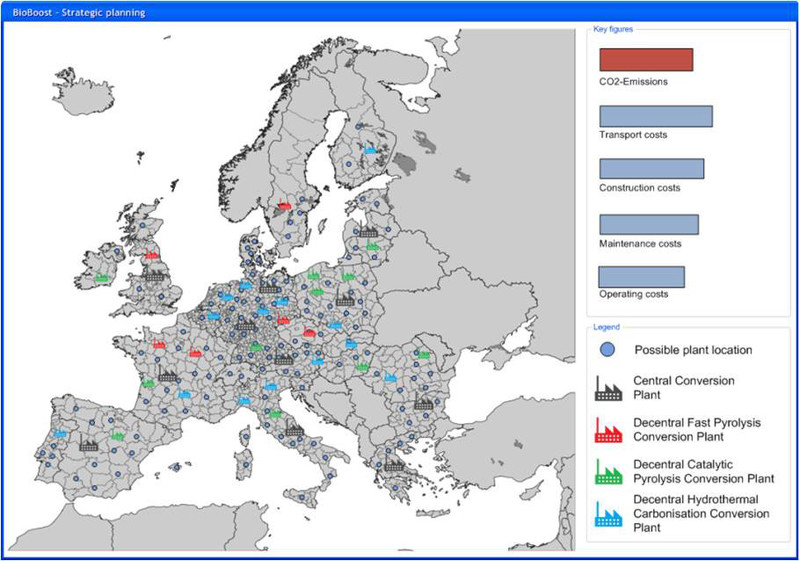This screenshot has height=561, width=800.
Task: Select the possible plant location on Mallorca
Action: coord(177,467)
